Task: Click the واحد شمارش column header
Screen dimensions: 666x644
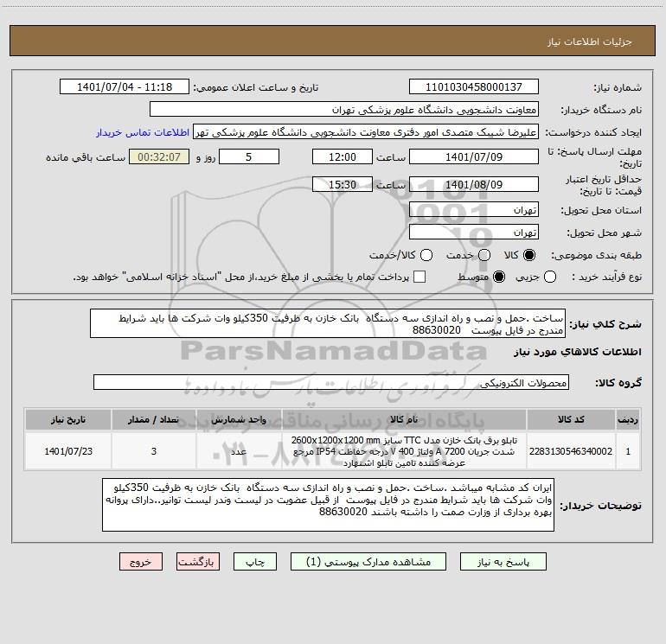Action: [x=239, y=419]
